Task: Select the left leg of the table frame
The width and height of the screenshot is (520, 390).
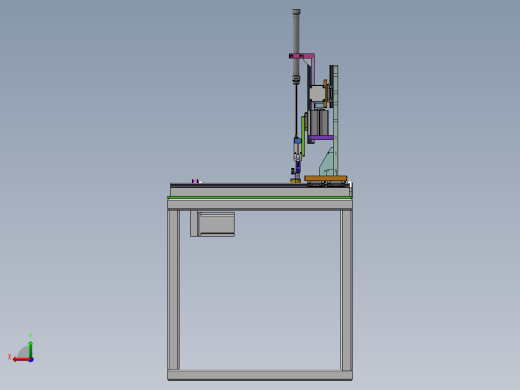Action: point(173,289)
